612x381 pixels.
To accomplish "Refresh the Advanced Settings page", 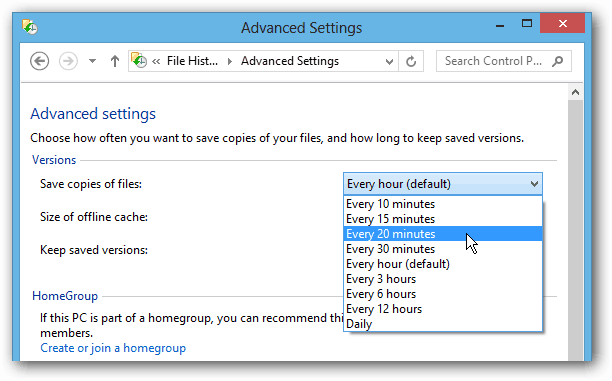I will click(411, 61).
